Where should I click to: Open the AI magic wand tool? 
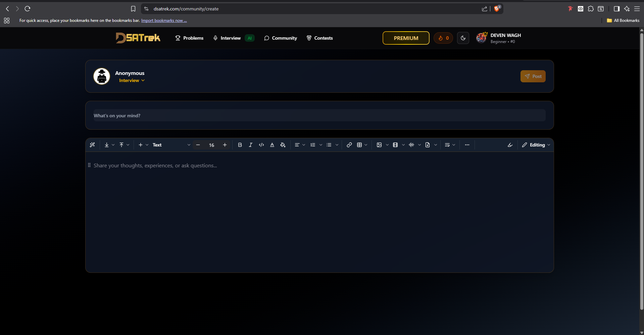pos(92,145)
